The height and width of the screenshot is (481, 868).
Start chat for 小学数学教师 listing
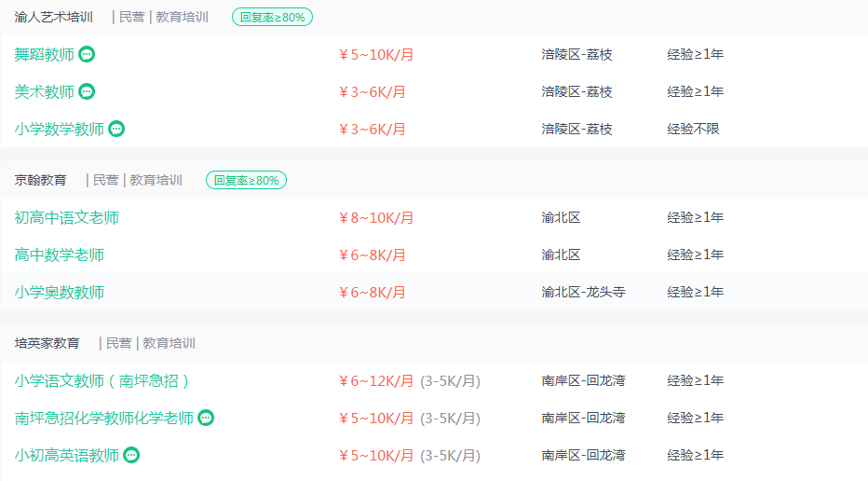pos(116,129)
